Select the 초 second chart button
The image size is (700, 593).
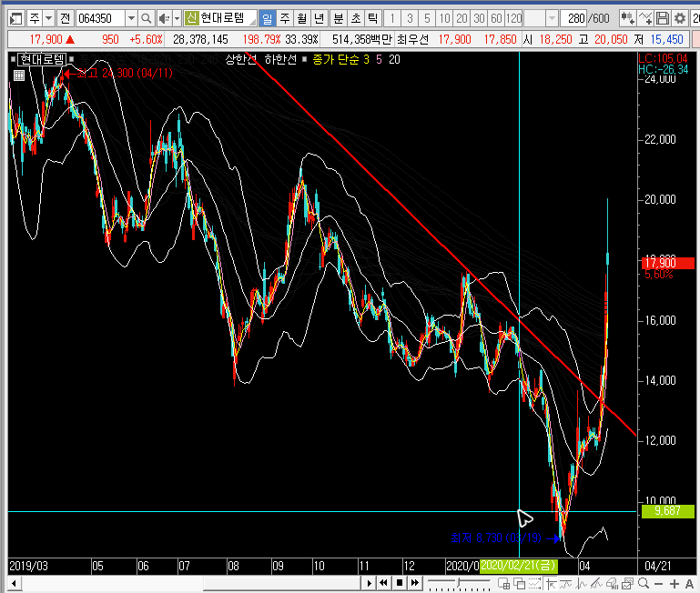(x=355, y=19)
